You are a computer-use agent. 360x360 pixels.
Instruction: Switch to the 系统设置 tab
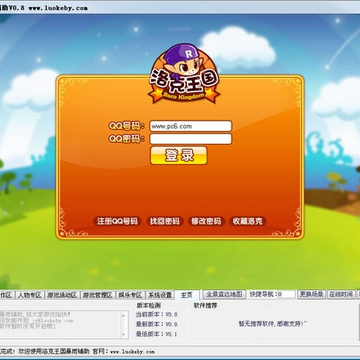160,295
